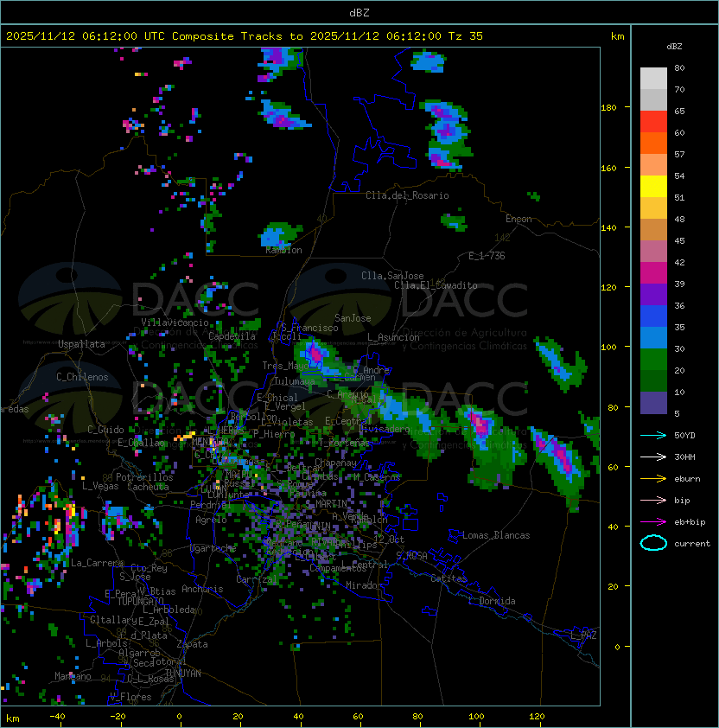Select the magenta swatch above 39 dBZ
Viewport: 719px width, 728px height.
pyautogui.click(x=653, y=272)
